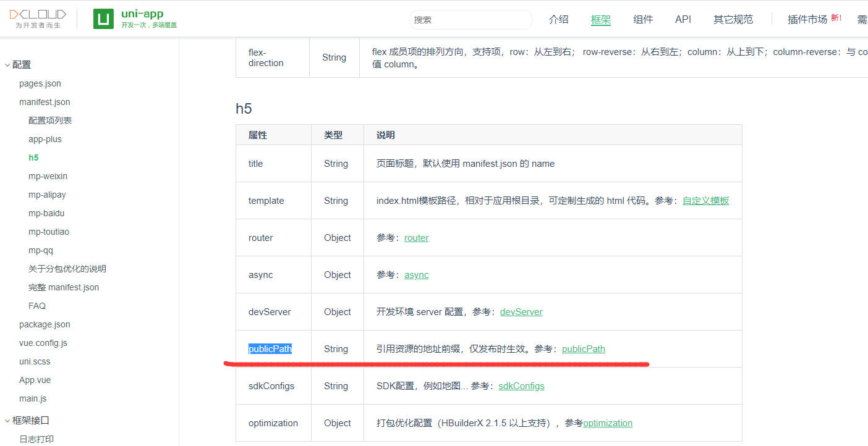This screenshot has height=446, width=868.
Task: Open the FAQ sidebar entry
Action: pos(36,305)
